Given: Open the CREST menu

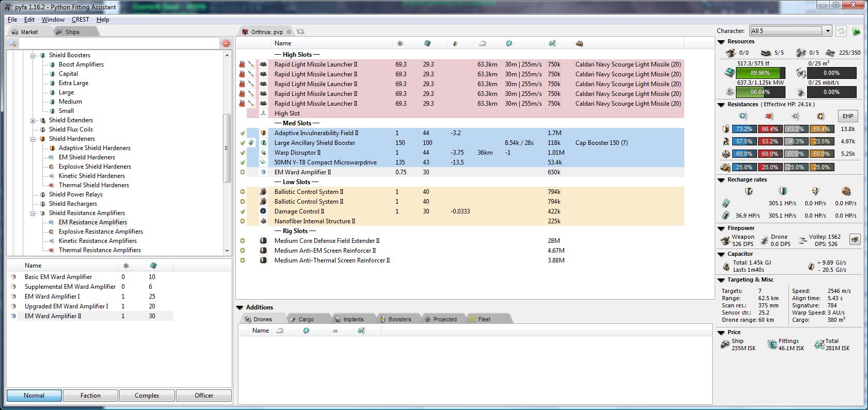Looking at the screenshot, I should (x=81, y=20).
